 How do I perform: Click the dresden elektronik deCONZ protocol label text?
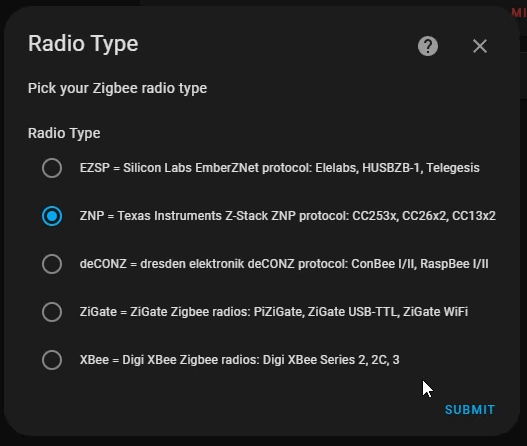284,264
